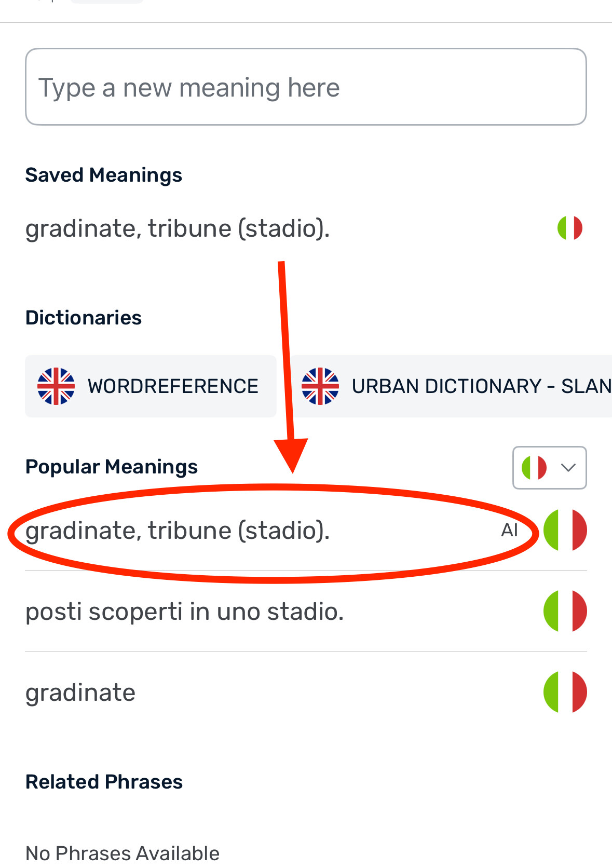The width and height of the screenshot is (612, 868).
Task: Click saved meaning 'gradinate, tribune (stadio).'
Action: point(178,228)
